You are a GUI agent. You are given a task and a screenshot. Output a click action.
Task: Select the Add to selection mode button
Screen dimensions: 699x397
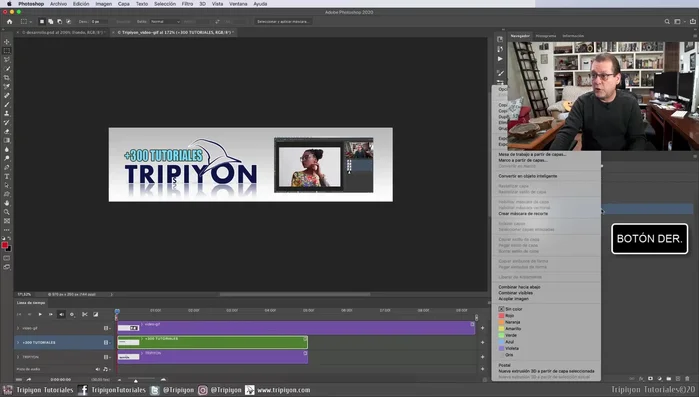(x=50, y=21)
